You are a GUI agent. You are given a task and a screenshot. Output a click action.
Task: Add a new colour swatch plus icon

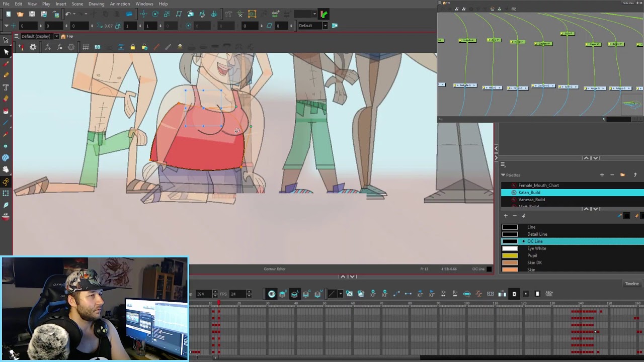[x=506, y=216]
